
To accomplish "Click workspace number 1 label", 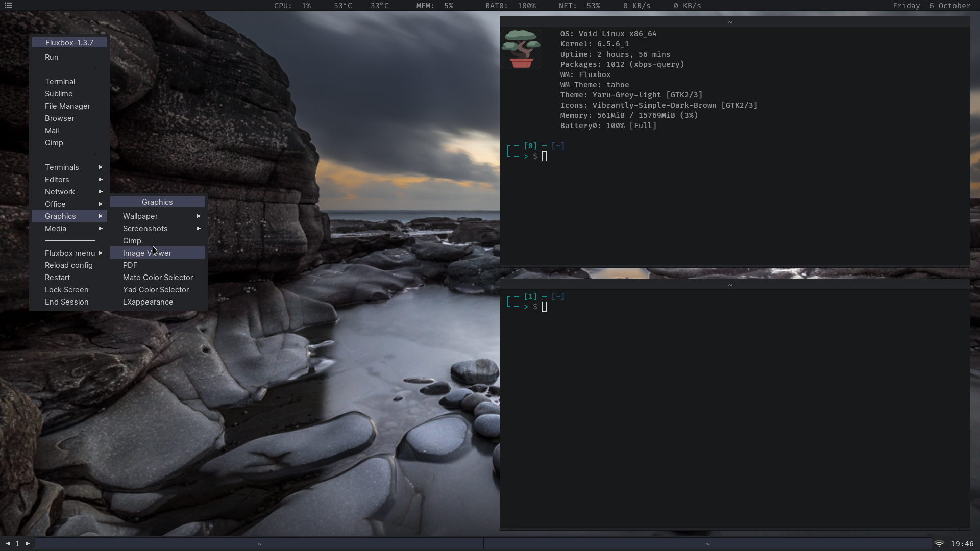I will point(17,544).
